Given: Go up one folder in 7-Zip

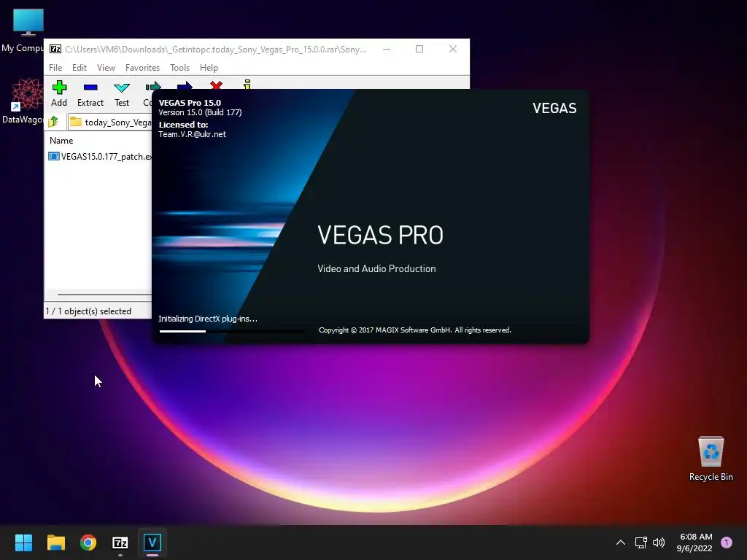Looking at the screenshot, I should [x=53, y=122].
